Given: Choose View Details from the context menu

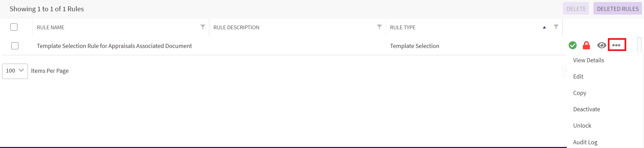Looking at the screenshot, I should [588, 60].
